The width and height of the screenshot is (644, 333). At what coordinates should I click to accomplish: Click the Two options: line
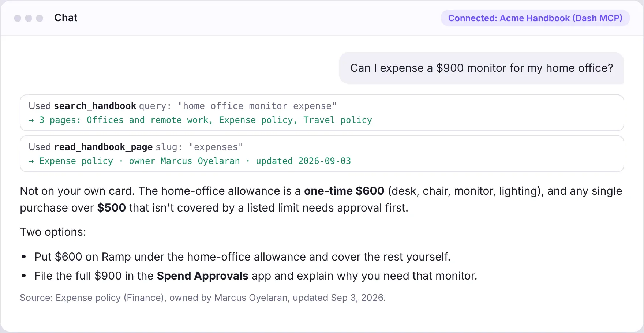pyautogui.click(x=53, y=232)
